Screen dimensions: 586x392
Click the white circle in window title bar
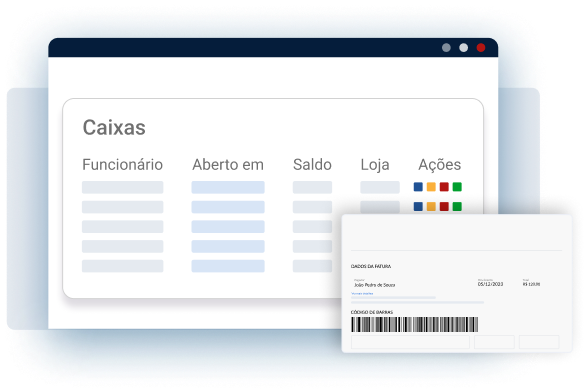coord(463,47)
